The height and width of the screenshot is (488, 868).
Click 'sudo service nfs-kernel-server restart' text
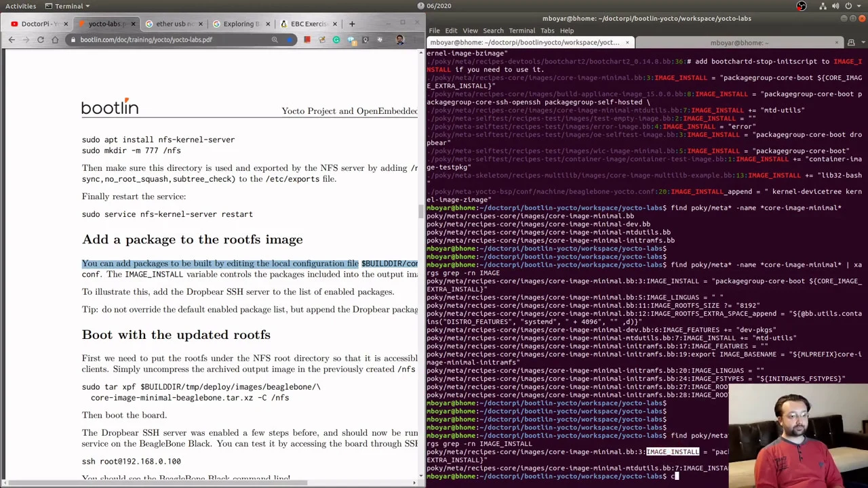pos(167,214)
